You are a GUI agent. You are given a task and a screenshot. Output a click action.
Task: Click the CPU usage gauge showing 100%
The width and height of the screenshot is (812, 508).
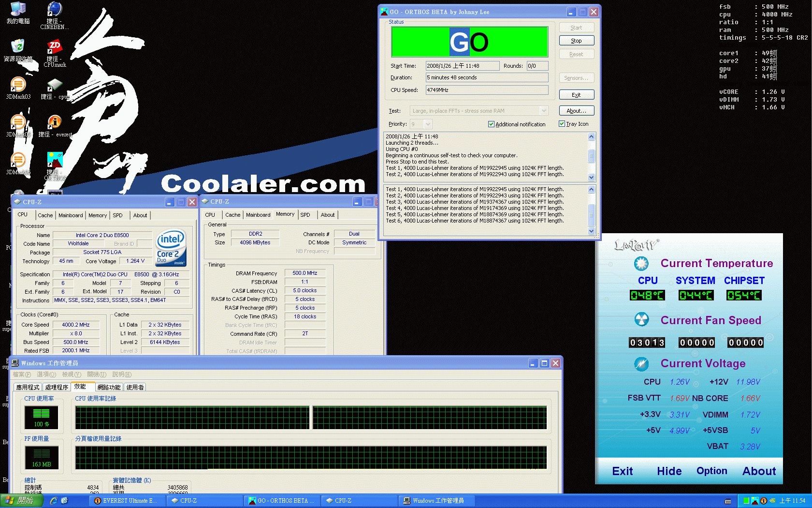coord(42,418)
